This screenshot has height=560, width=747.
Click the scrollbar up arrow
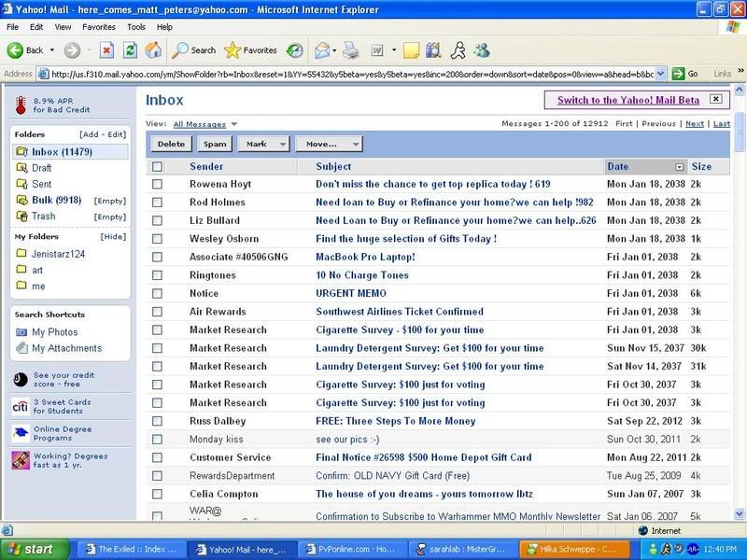[740, 90]
